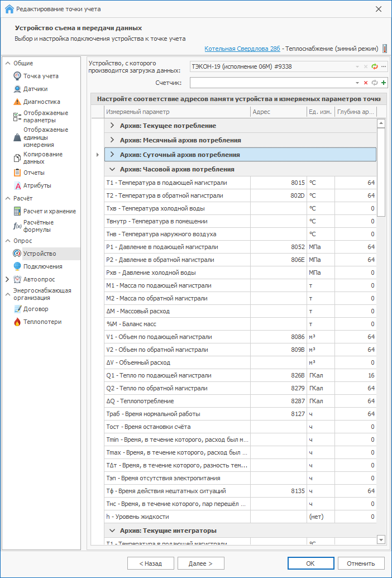Expand the Автоопрос tree node
The height and width of the screenshot is (578, 392).
[x=7, y=279]
